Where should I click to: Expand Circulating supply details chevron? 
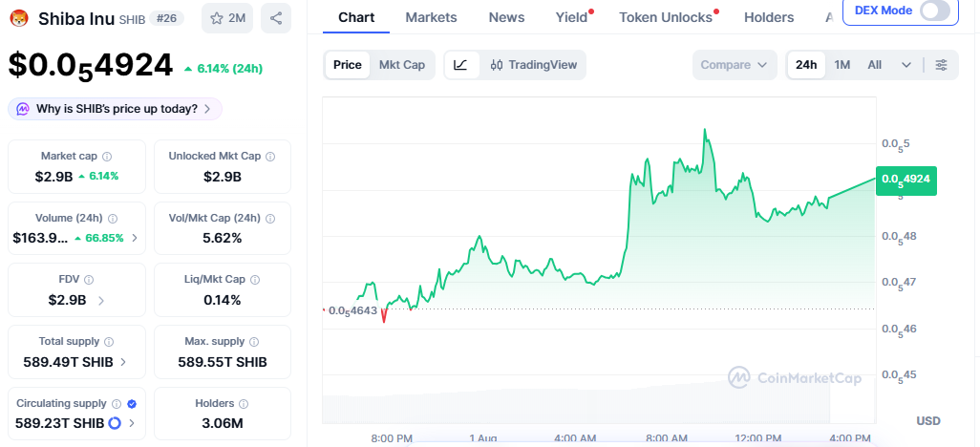[x=132, y=423]
